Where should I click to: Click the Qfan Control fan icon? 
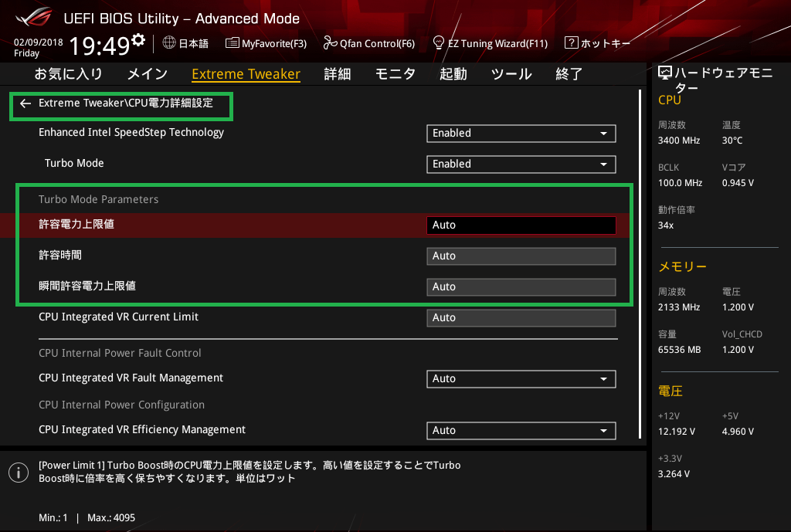click(330, 43)
